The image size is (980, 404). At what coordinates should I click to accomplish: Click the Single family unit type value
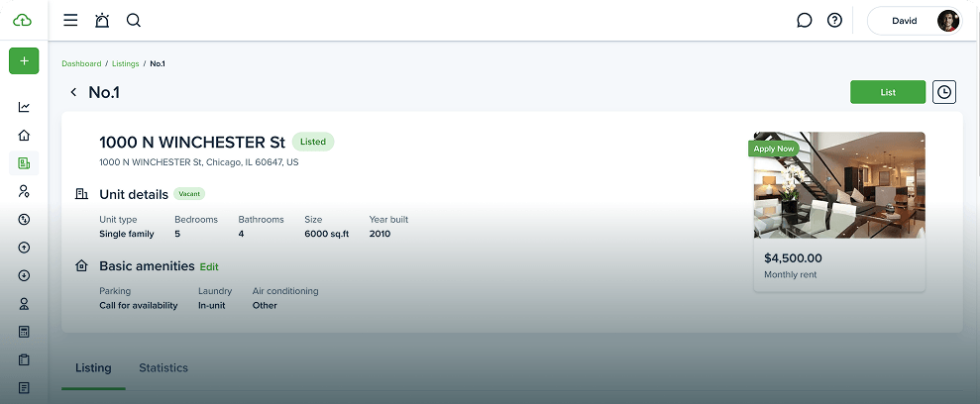(x=126, y=234)
